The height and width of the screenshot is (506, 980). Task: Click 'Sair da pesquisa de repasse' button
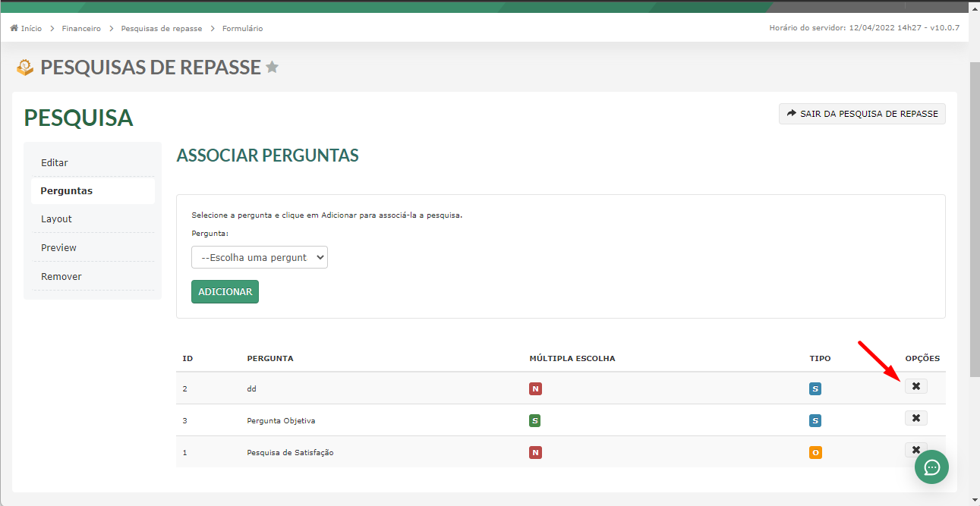pos(862,114)
